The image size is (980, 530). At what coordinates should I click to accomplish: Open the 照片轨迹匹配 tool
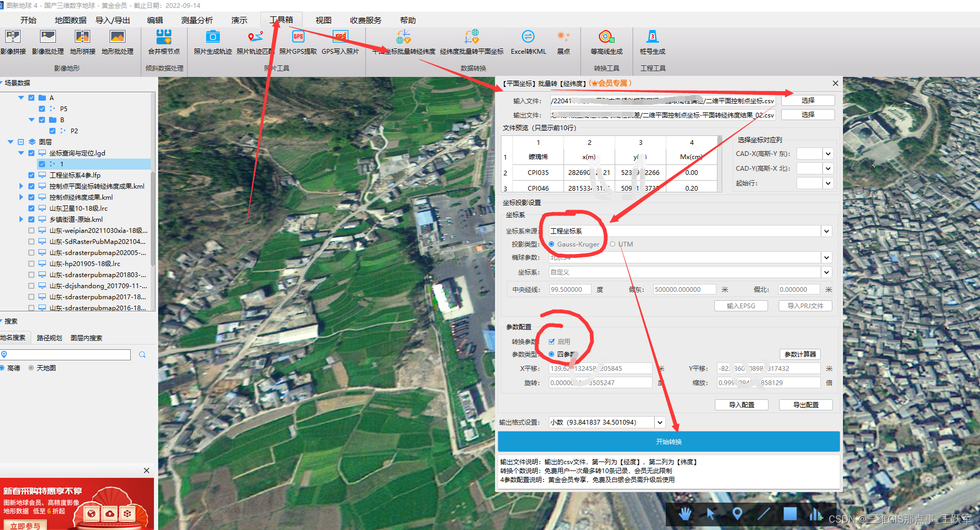click(255, 42)
